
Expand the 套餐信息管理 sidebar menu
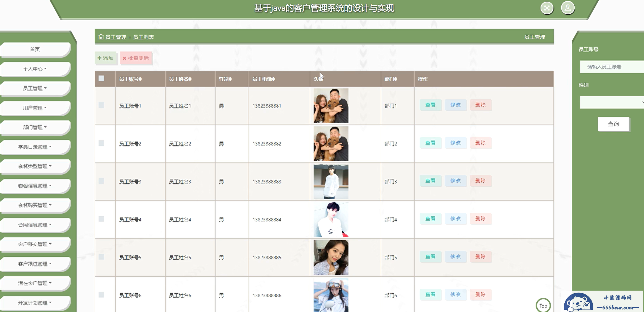(35, 186)
